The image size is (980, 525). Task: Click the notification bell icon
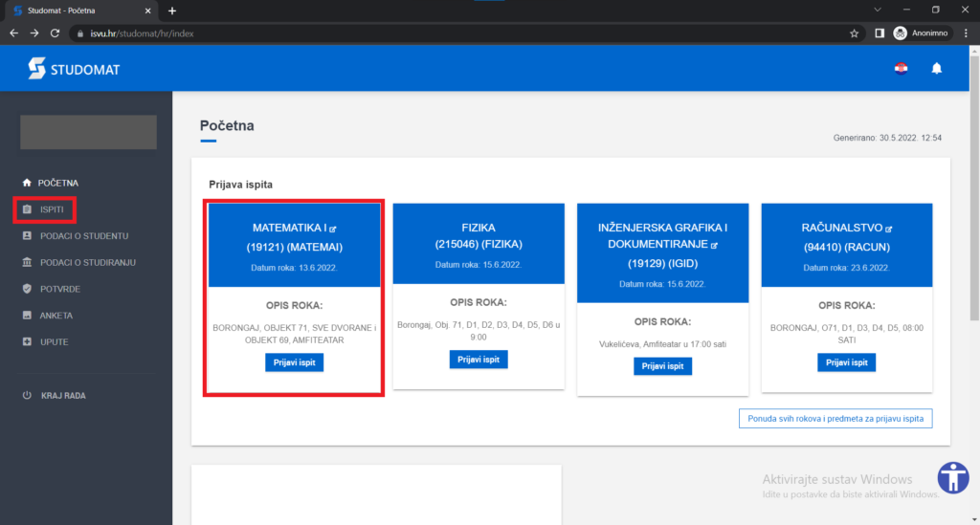point(936,69)
